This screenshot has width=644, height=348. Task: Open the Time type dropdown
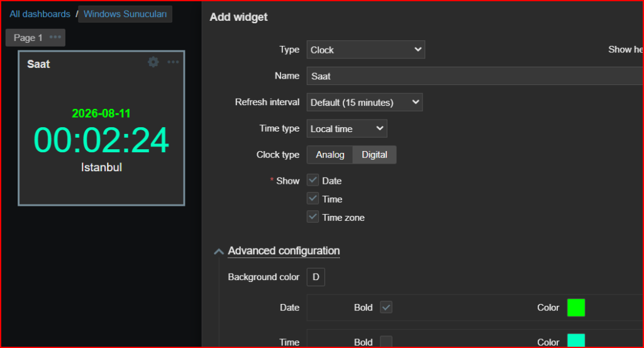[x=347, y=128]
